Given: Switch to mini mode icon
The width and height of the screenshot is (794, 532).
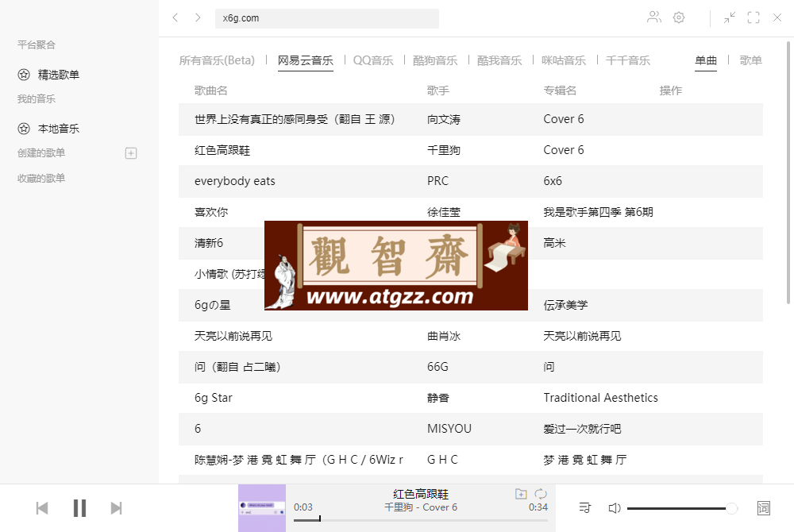Looking at the screenshot, I should pos(729,17).
